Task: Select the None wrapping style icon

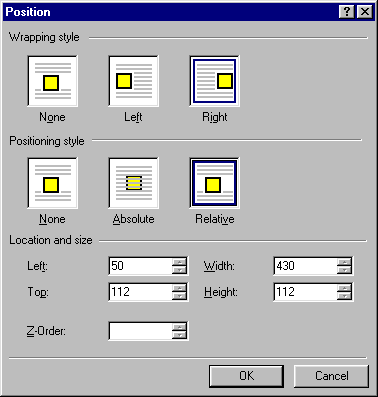Action: pyautogui.click(x=53, y=81)
